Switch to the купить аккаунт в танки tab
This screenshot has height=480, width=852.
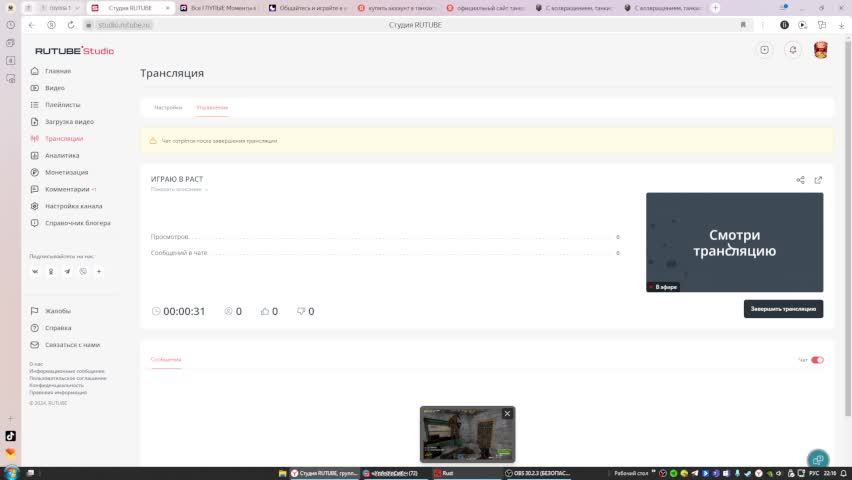(x=397, y=8)
